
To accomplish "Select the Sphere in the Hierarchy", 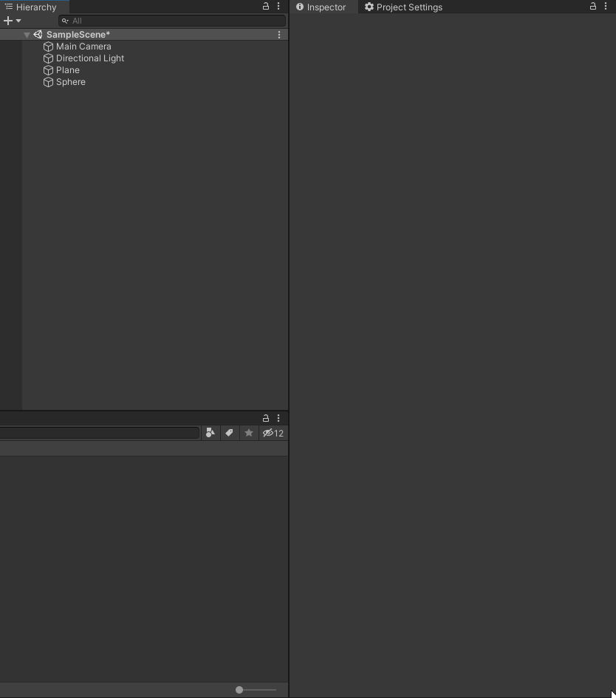I will [x=71, y=82].
